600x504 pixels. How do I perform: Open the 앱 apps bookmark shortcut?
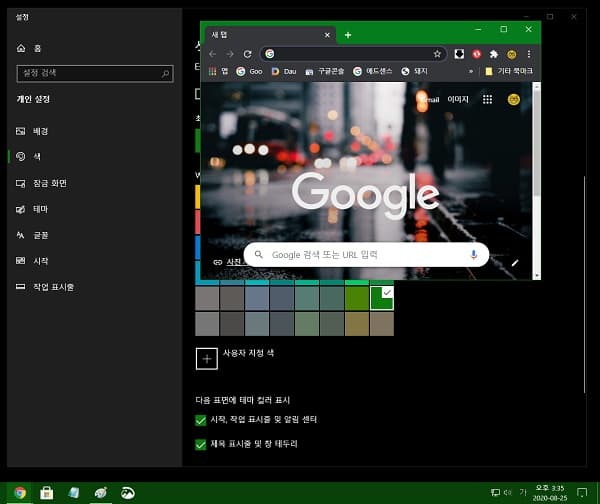click(218, 71)
